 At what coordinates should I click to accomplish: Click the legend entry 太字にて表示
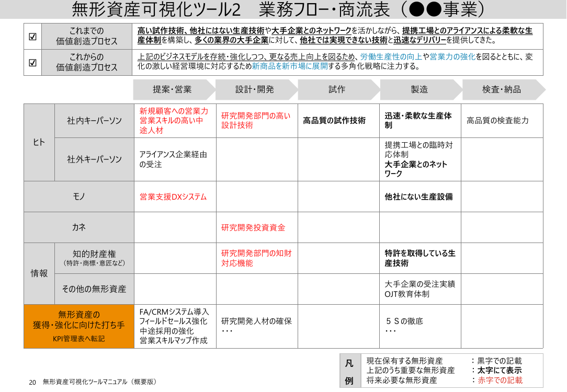[x=500, y=371]
